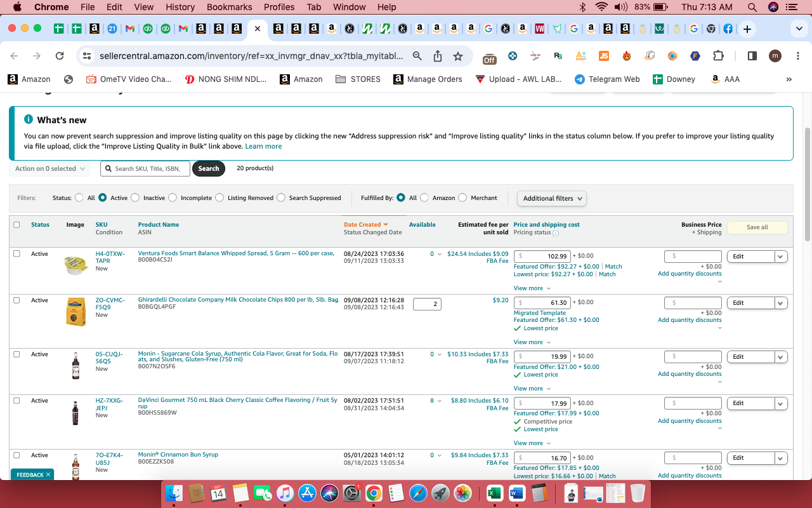Expand View more for Monin Sugarcane Cola pricing
This screenshot has height=508, width=812.
[x=532, y=389]
